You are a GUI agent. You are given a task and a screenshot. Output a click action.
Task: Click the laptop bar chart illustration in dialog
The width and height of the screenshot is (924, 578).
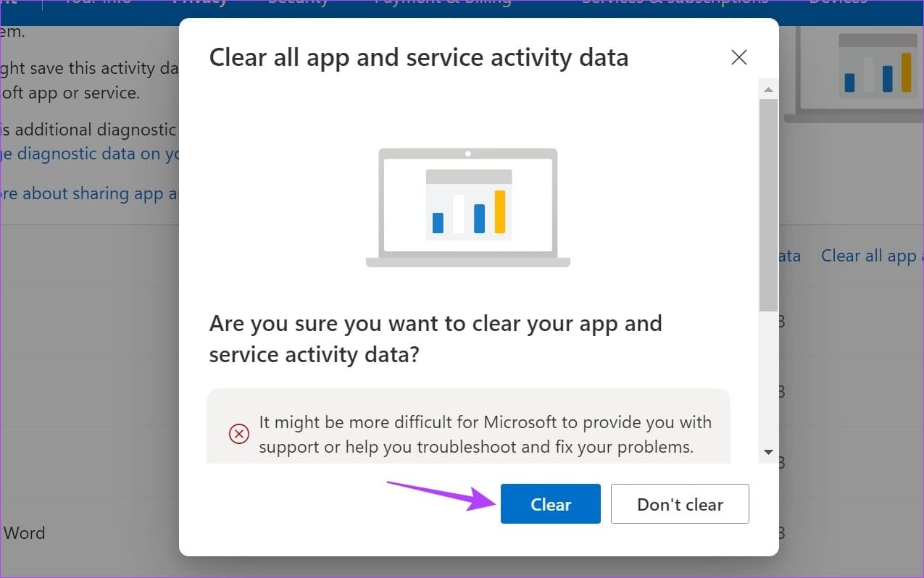click(468, 208)
